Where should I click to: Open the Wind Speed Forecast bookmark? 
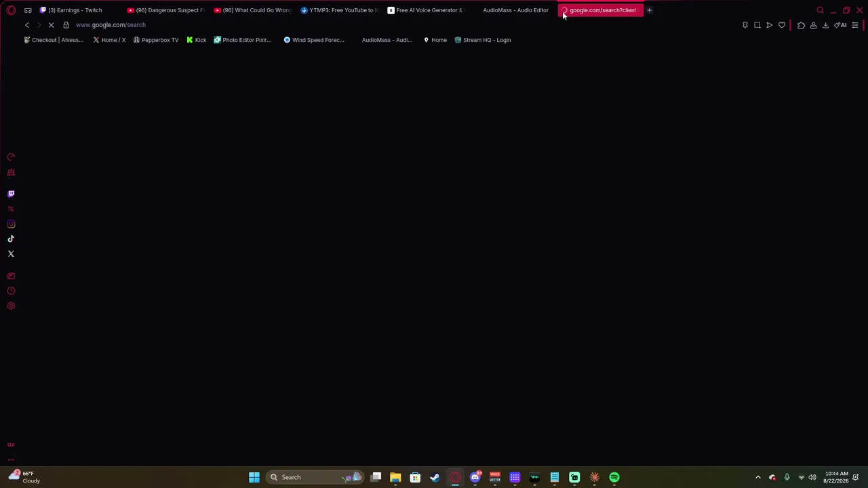point(314,40)
